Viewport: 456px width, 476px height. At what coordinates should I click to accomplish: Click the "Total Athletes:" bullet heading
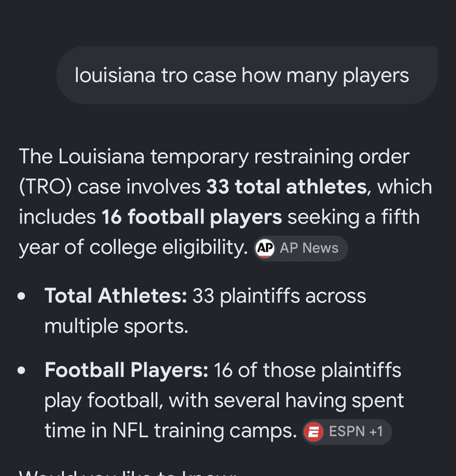pos(115,296)
